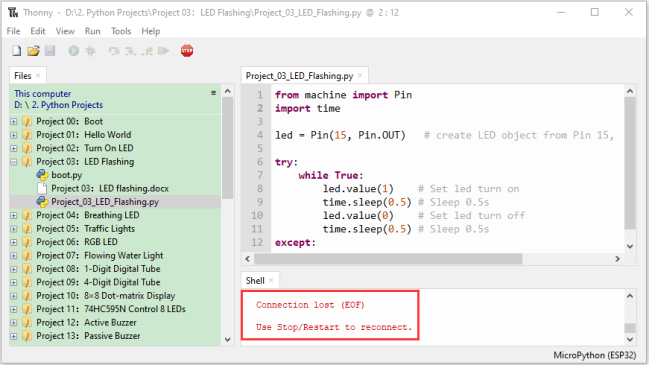Viewport: 649px width, 366px height.
Task: Select Project_03_LED_Flashing.py in file tree
Action: coord(105,202)
